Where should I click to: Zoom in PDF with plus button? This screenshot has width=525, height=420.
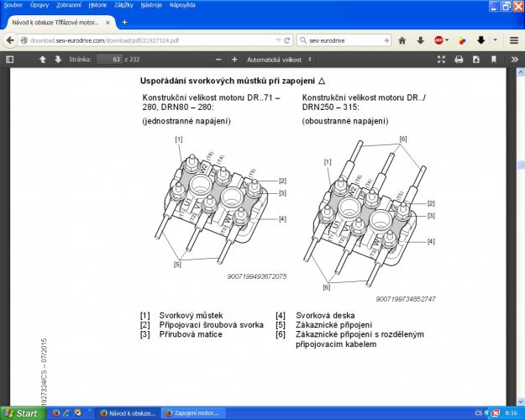pos(234,60)
